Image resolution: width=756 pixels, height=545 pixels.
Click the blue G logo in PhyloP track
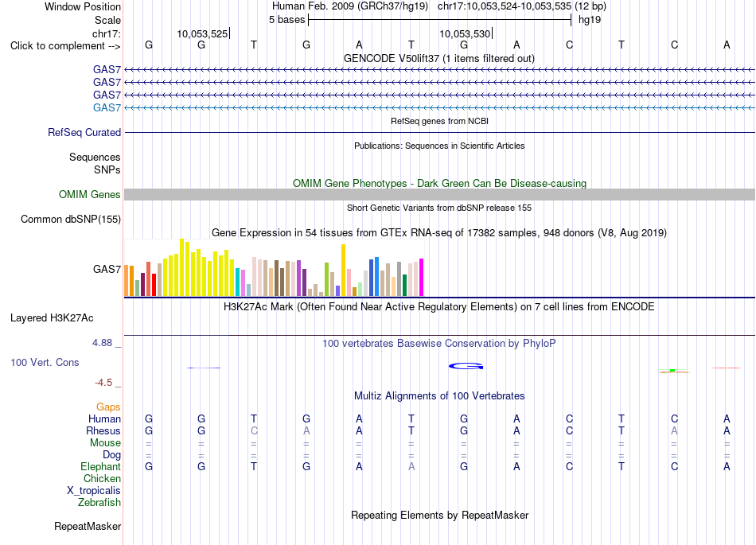(x=466, y=366)
